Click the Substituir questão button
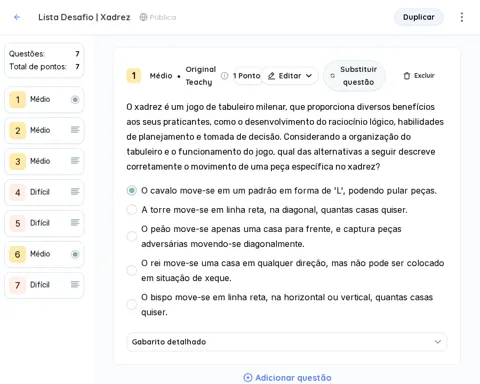Viewport: 480px width, 384px height. pyautogui.click(x=354, y=76)
